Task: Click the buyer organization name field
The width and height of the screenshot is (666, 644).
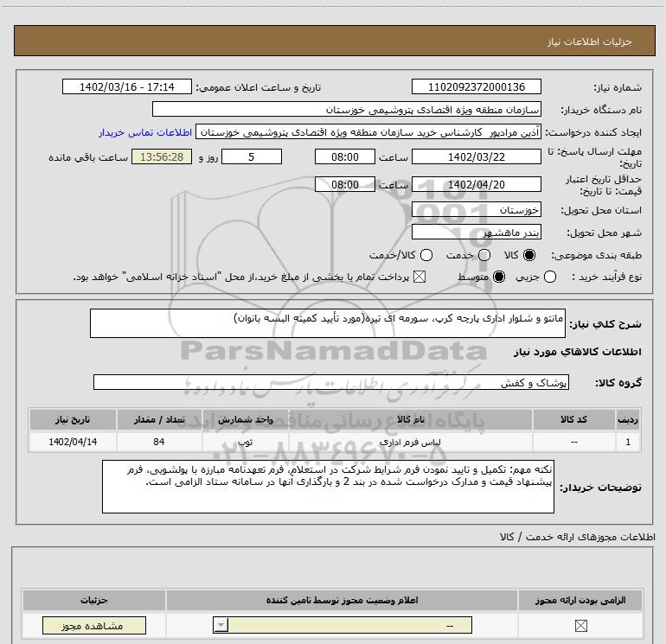Action: tap(347, 110)
